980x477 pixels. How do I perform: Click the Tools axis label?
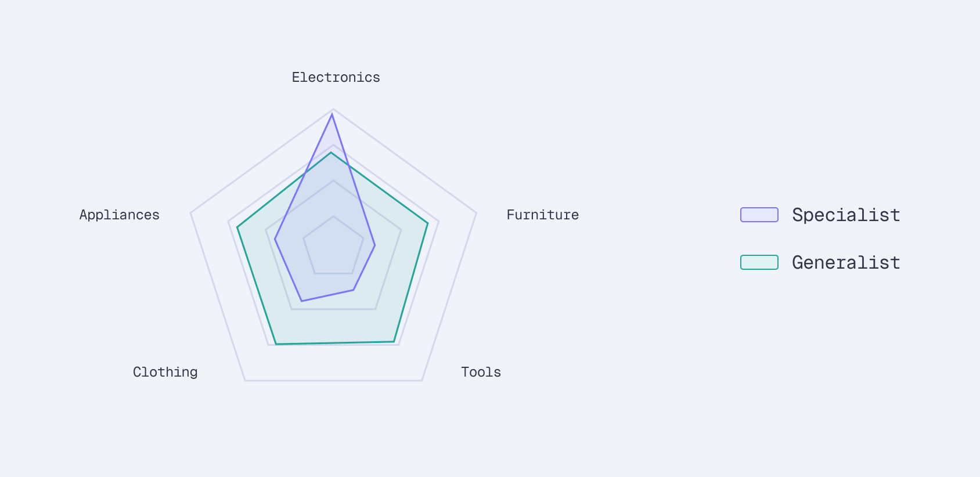pos(481,372)
